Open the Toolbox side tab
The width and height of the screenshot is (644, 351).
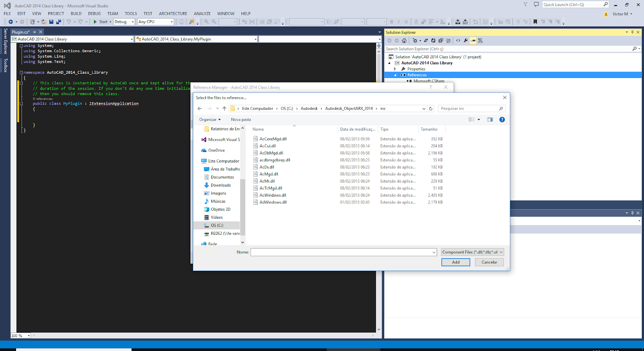point(5,66)
